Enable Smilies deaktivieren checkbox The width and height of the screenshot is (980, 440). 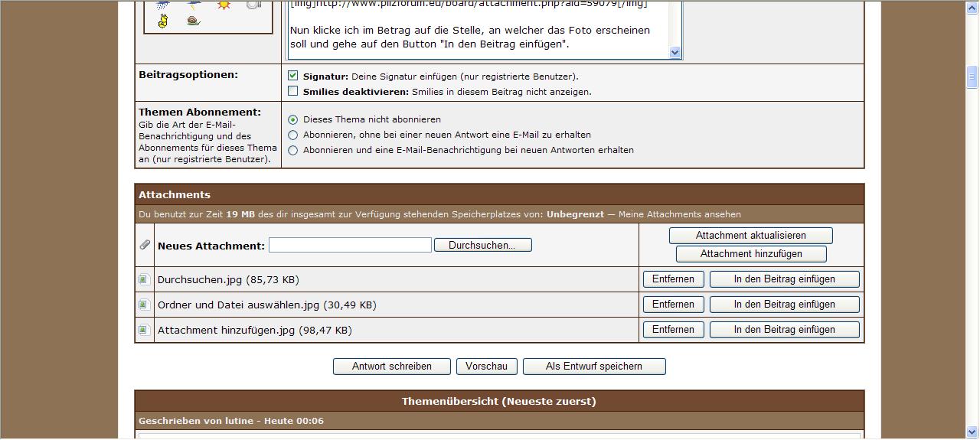[293, 92]
